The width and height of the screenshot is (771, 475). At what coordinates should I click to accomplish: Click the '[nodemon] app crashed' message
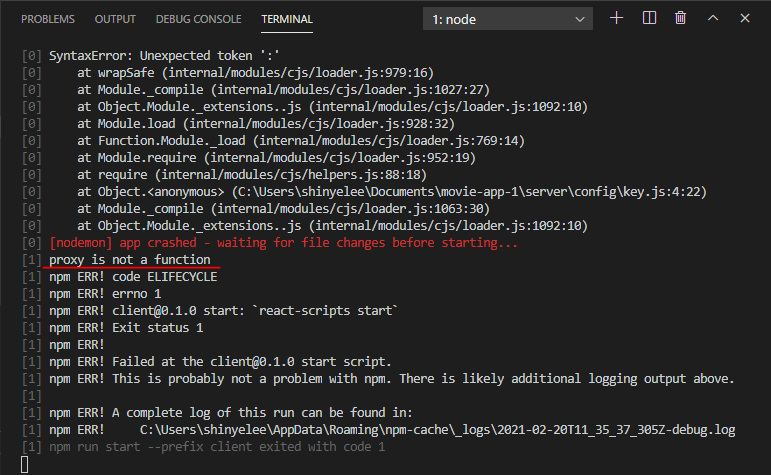pyautogui.click(x=283, y=243)
